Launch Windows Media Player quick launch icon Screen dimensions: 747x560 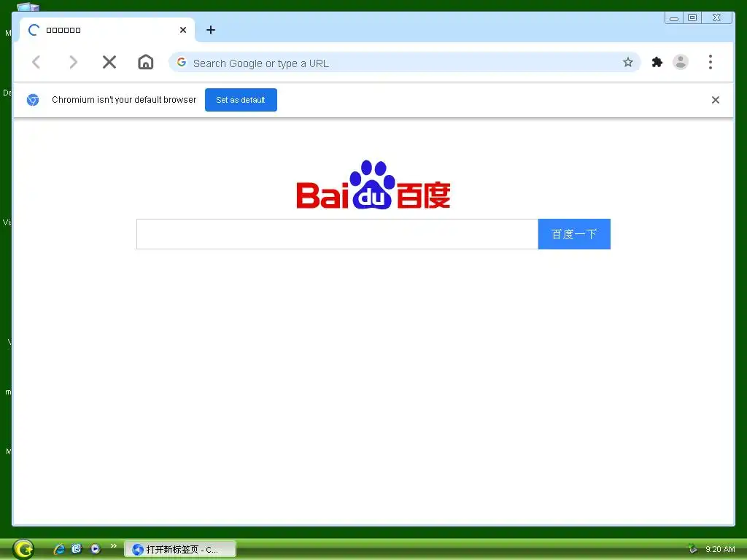coord(96,549)
